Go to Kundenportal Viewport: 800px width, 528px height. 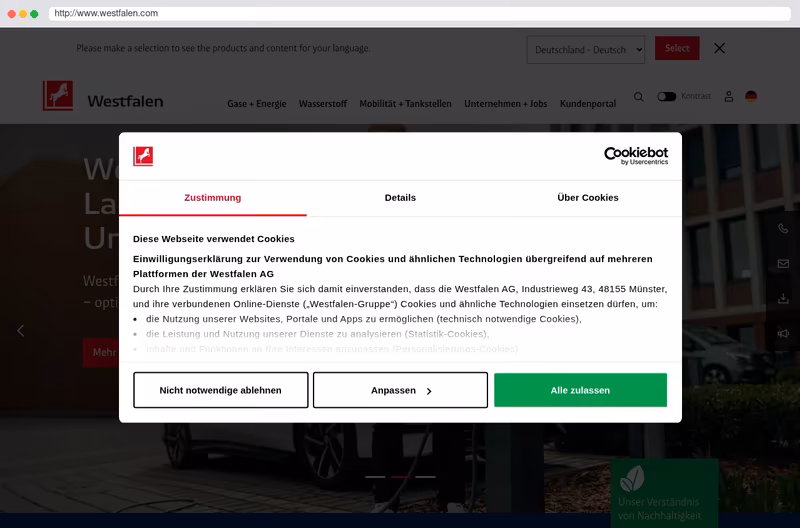[588, 104]
